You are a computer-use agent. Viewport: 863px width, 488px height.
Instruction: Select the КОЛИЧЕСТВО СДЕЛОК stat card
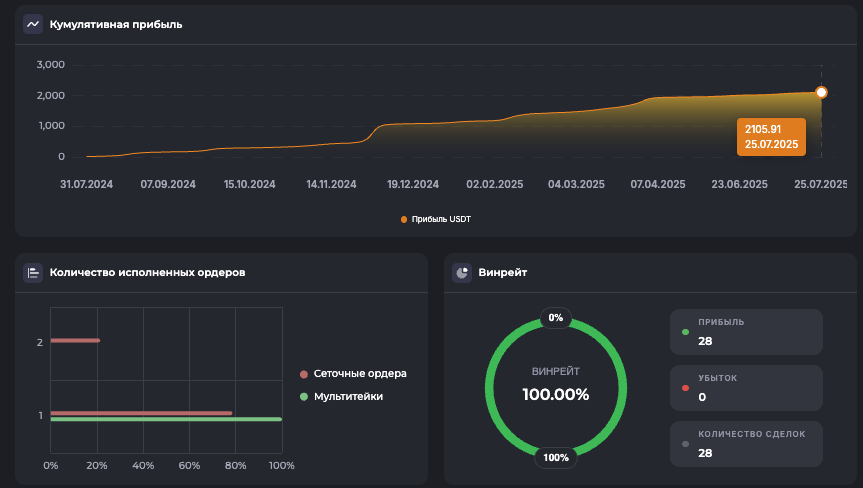pos(746,444)
